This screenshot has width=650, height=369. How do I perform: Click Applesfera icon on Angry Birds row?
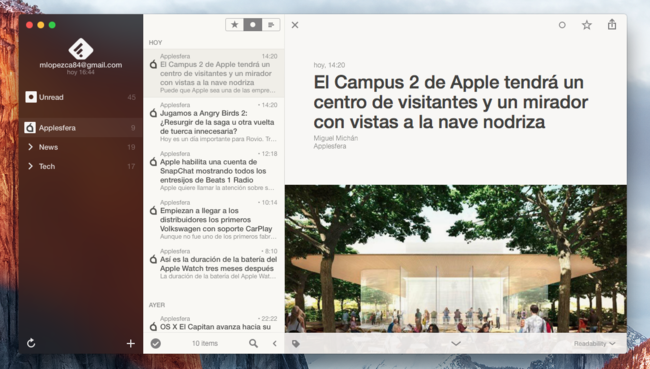pos(153,113)
